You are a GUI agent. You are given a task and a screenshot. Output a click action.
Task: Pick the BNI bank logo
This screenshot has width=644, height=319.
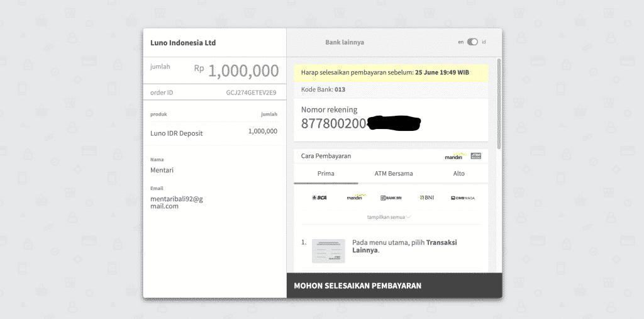pyautogui.click(x=426, y=198)
